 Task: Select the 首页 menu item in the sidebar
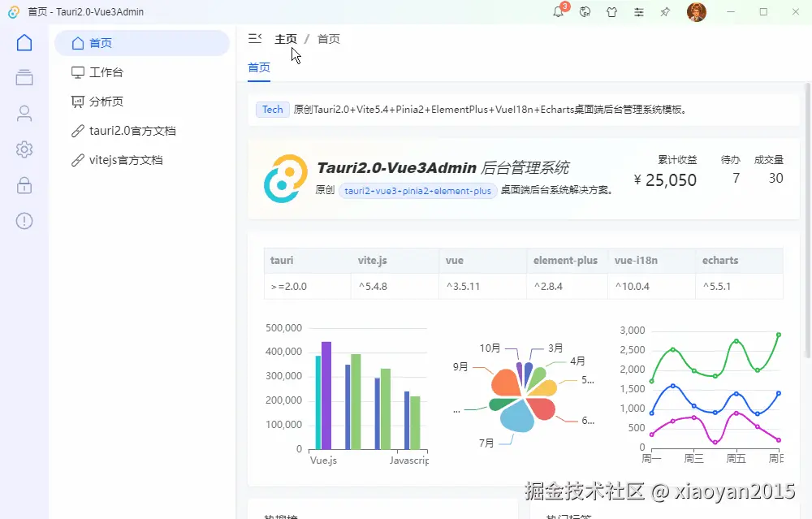142,43
